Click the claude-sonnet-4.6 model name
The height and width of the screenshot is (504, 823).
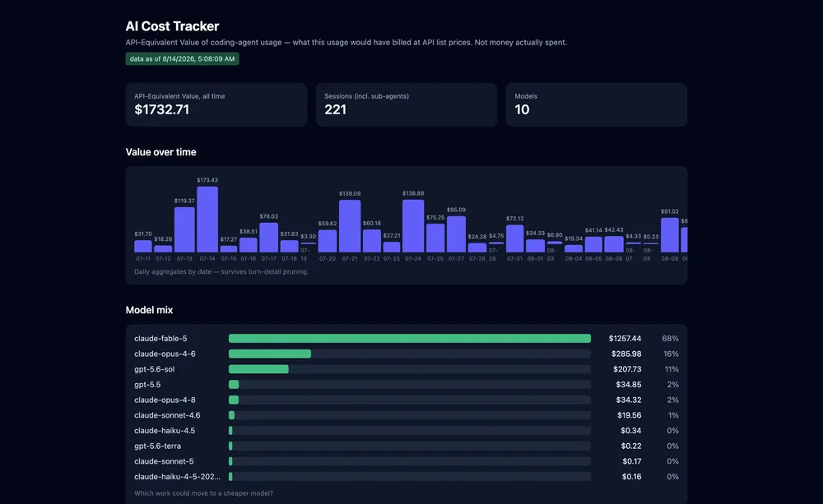(x=167, y=415)
